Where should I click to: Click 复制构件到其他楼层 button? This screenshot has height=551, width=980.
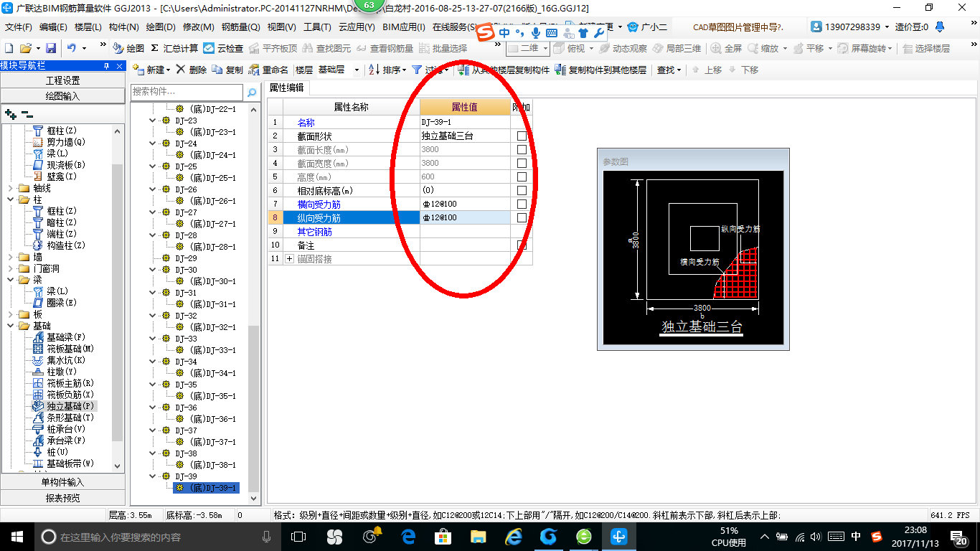click(x=601, y=70)
